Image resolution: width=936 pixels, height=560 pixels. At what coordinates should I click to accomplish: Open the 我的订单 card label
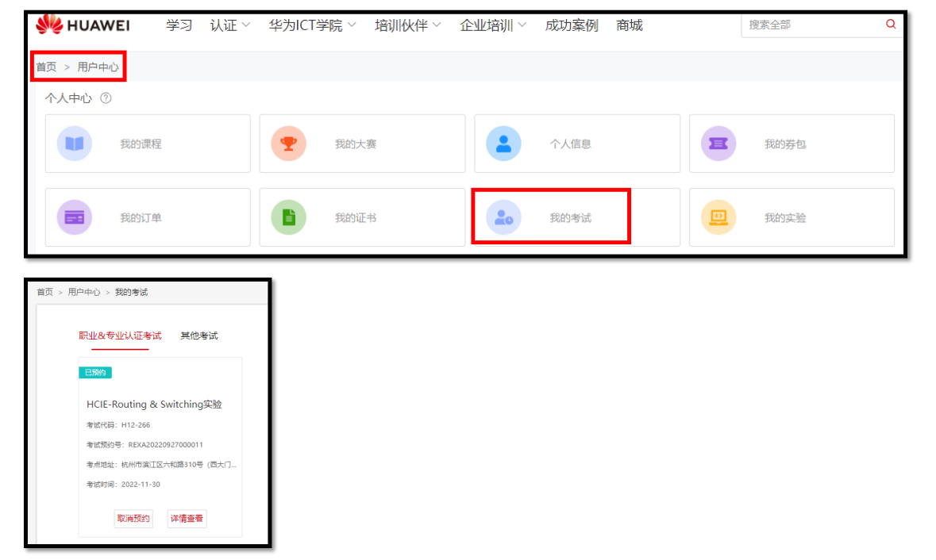(141, 217)
